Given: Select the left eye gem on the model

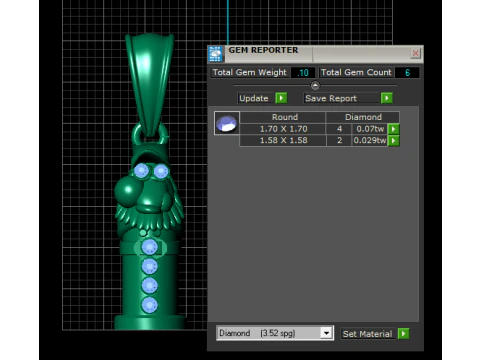Looking at the screenshot, I should tap(141, 171).
